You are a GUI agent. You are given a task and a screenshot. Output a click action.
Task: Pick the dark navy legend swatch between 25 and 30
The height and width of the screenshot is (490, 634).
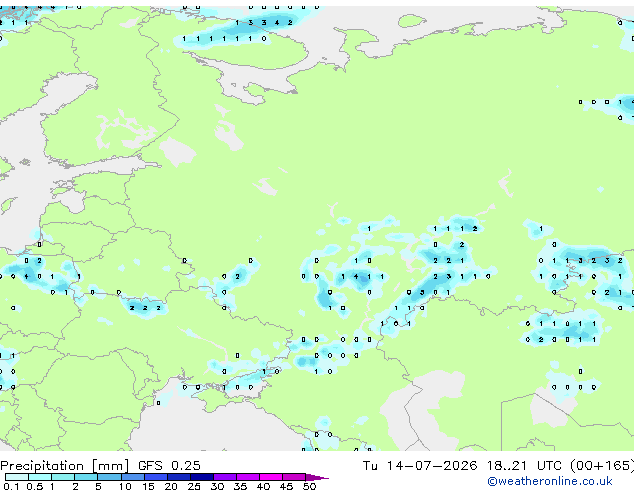[x=202, y=477]
